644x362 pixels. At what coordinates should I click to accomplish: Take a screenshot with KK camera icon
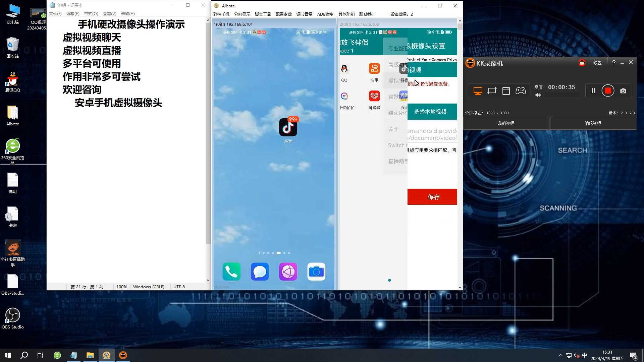point(623,91)
